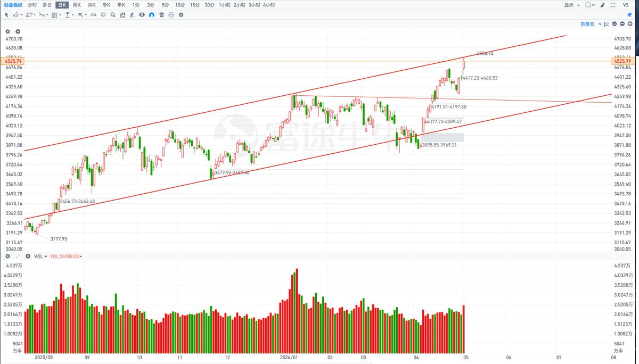This screenshot has height=364, width=639.
Task: Select the 15分 interval
Action: click(195, 5)
